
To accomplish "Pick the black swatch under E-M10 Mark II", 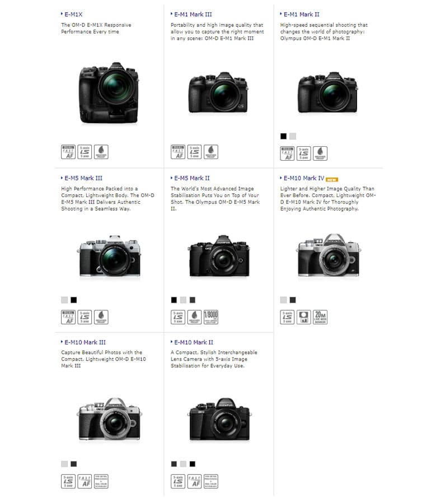I will point(192,464).
